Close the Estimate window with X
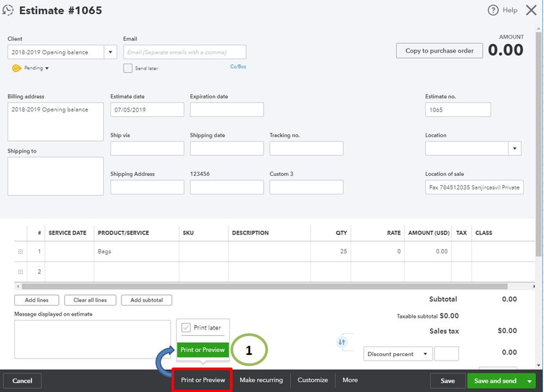Viewport: 544px width, 392px height. point(531,10)
